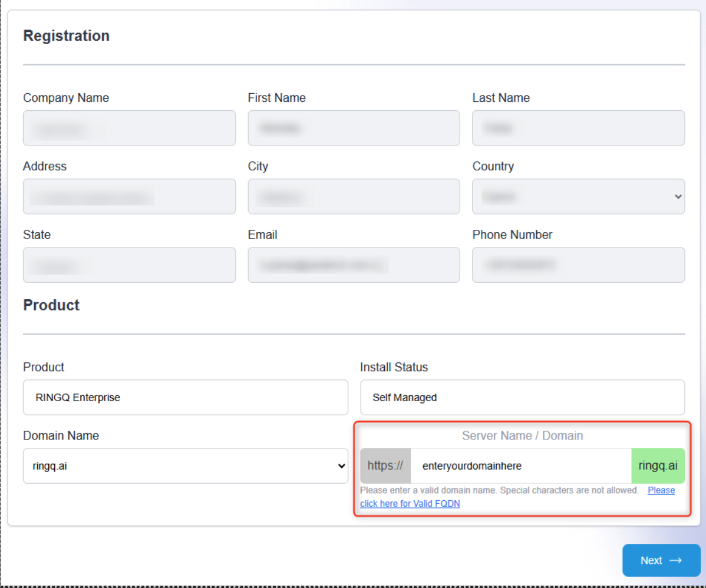Click the enteryourdomainhere server name input
The width and height of the screenshot is (706, 588).
tap(521, 466)
